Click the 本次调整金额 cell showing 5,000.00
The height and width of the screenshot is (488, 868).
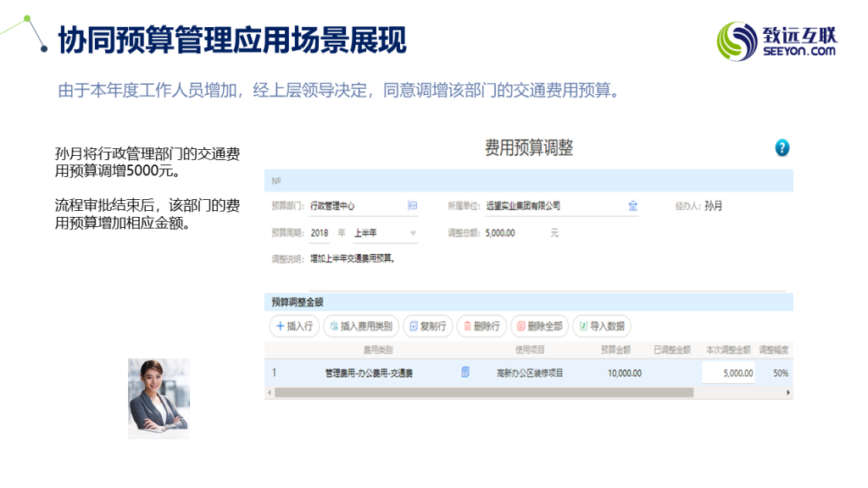coord(728,372)
